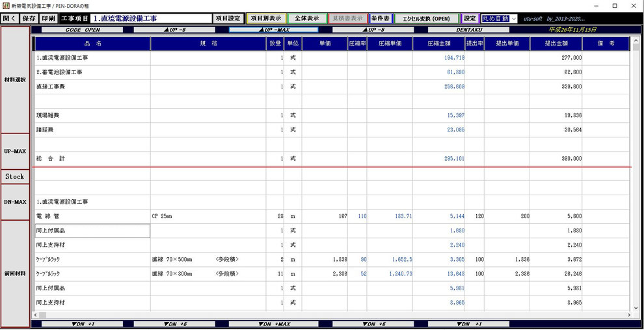Screen dimensions: 644x330
Task: Switch to 全体表示 view
Action: click(307, 18)
